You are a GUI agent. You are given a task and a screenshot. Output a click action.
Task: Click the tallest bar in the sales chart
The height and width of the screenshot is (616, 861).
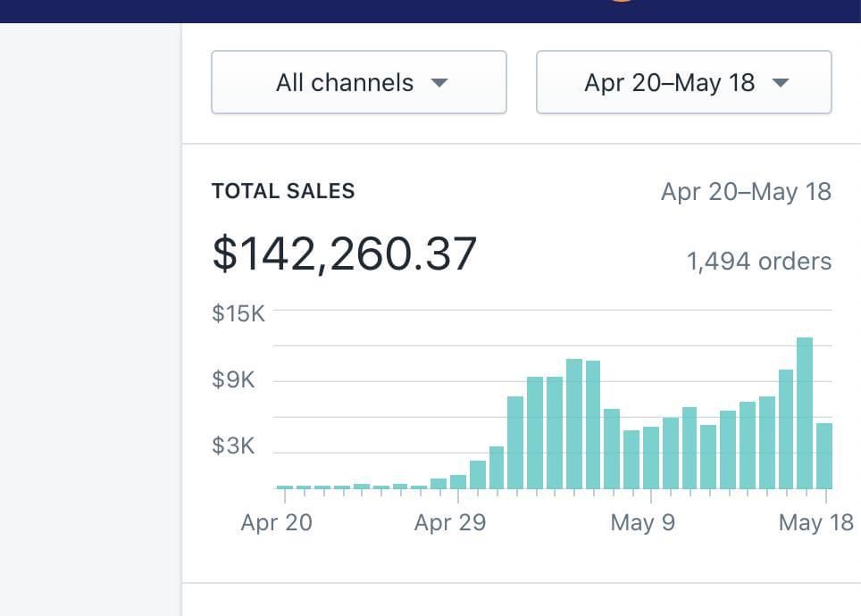click(805, 412)
